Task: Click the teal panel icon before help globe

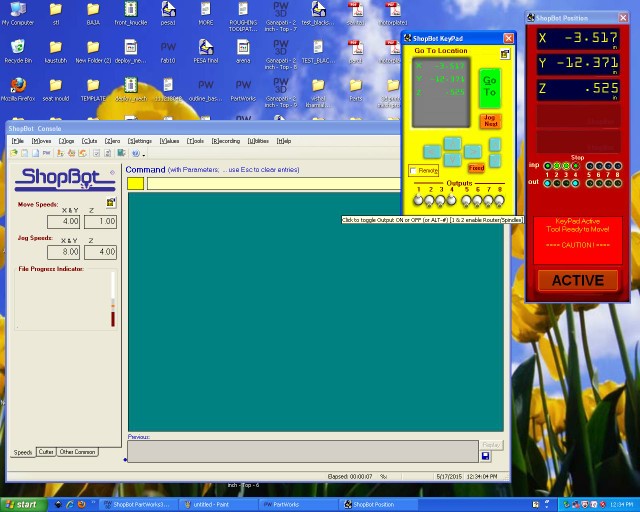Action: tap(121, 153)
